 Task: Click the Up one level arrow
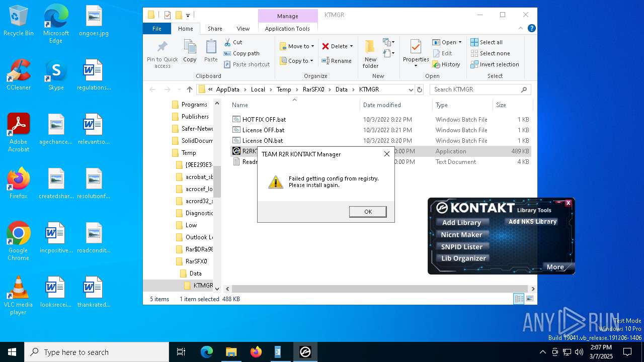(x=189, y=89)
